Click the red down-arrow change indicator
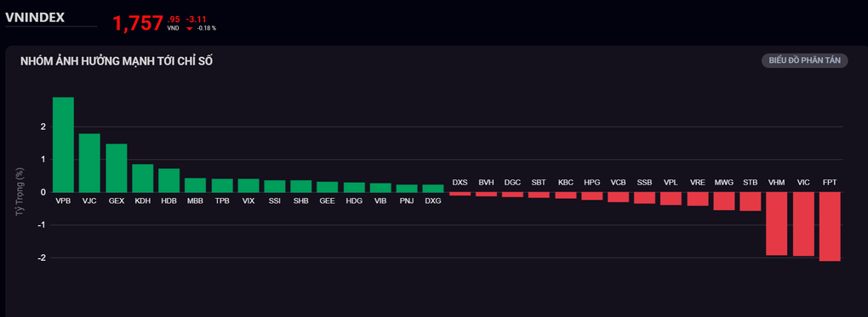Image resolution: width=868 pixels, height=317 pixels. tap(189, 28)
